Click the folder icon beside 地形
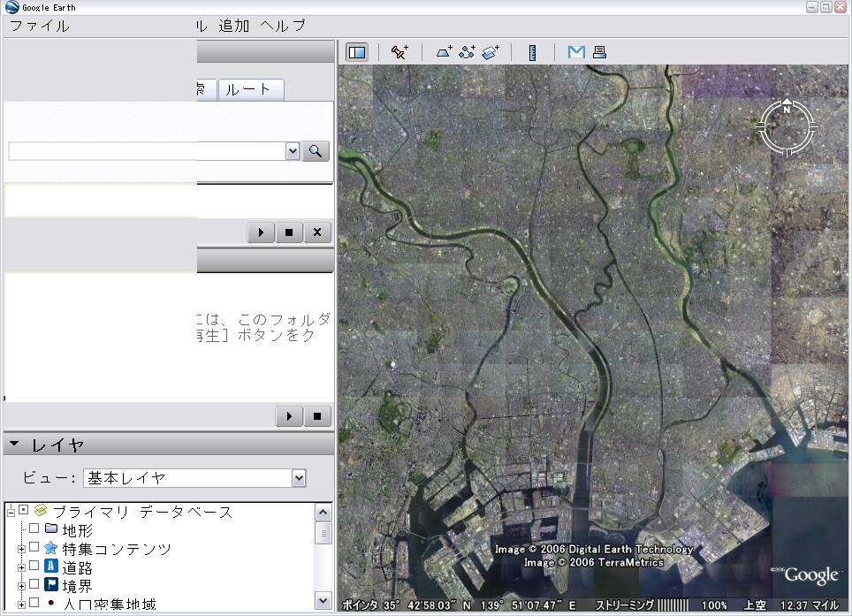 click(x=51, y=528)
